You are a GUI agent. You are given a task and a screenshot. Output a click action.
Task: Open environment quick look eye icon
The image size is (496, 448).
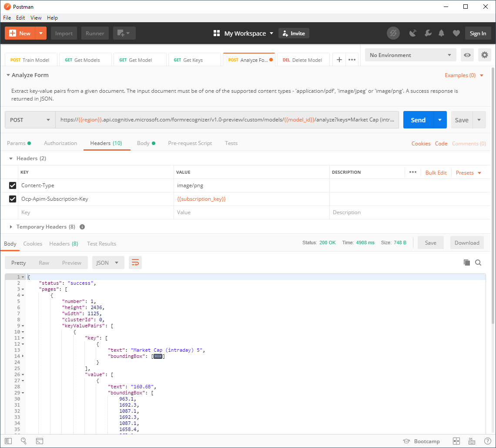467,55
